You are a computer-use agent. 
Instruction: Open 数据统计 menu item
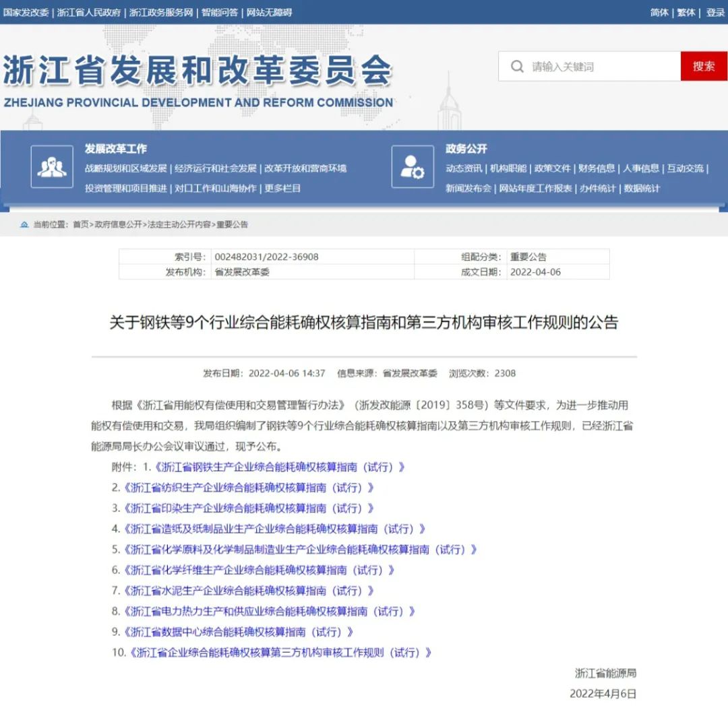point(642,189)
